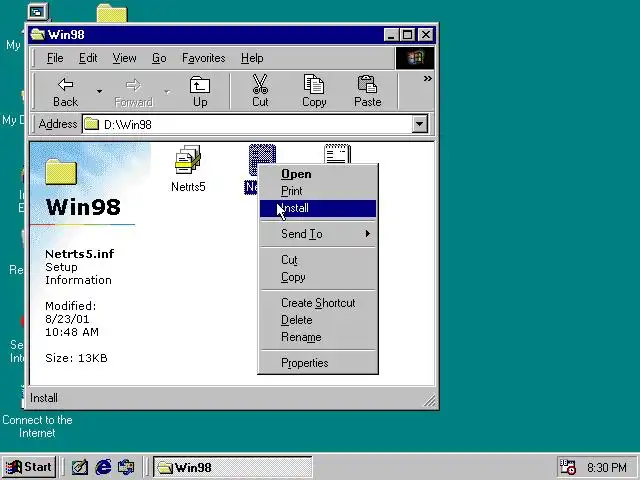The image size is (640, 480).
Task: Select the Netrts5 catalog file icon
Action: click(188, 159)
